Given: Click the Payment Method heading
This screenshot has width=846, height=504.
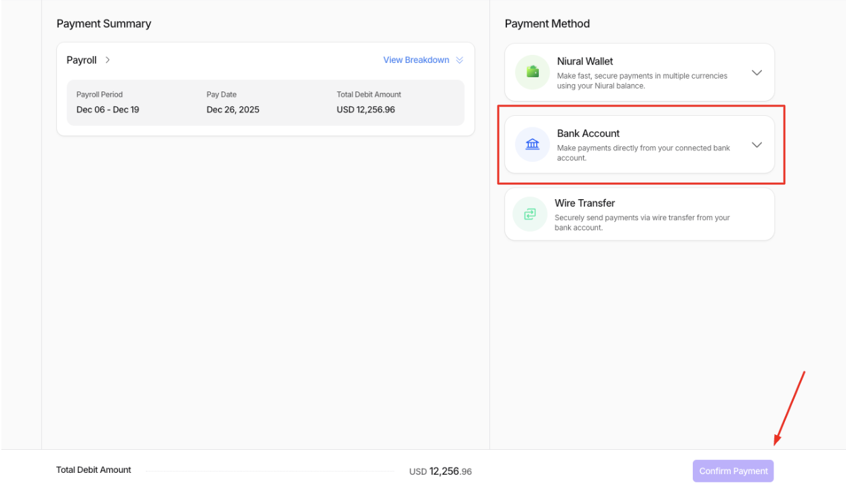Looking at the screenshot, I should (547, 24).
